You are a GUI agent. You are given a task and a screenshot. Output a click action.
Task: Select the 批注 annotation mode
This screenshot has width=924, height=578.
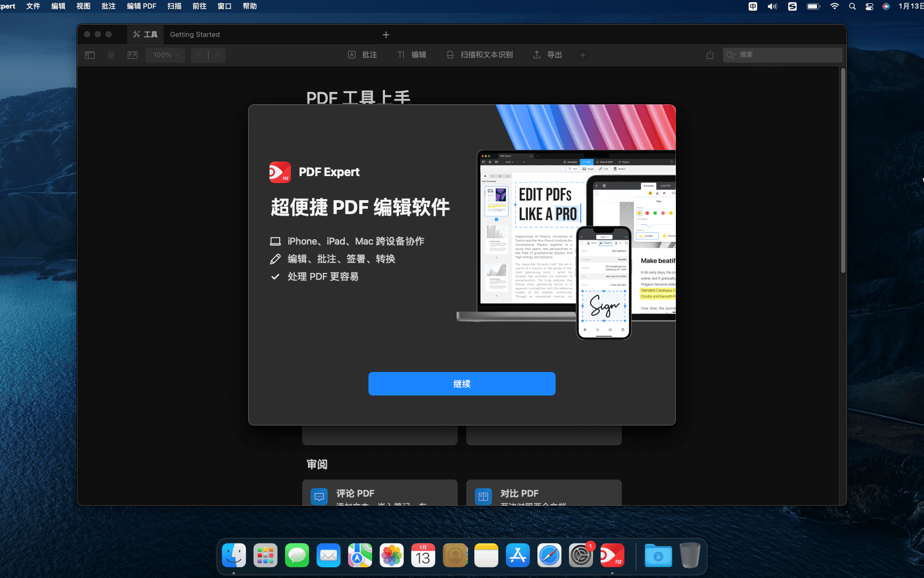point(363,55)
